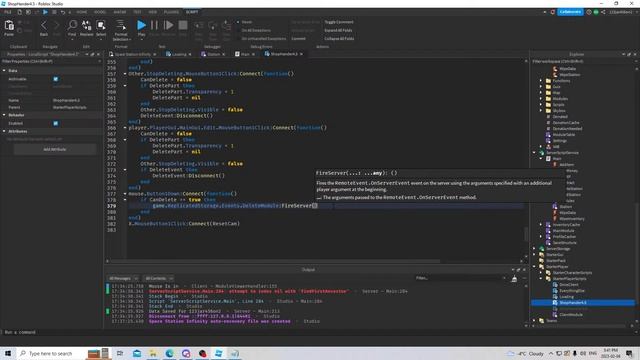This screenshot has height=360, width=640.
Task: Toggle the Archivable checkbox in Properties
Action: 56,79
